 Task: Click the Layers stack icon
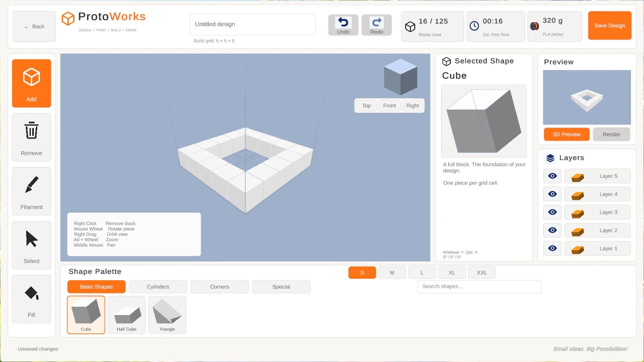pos(550,158)
